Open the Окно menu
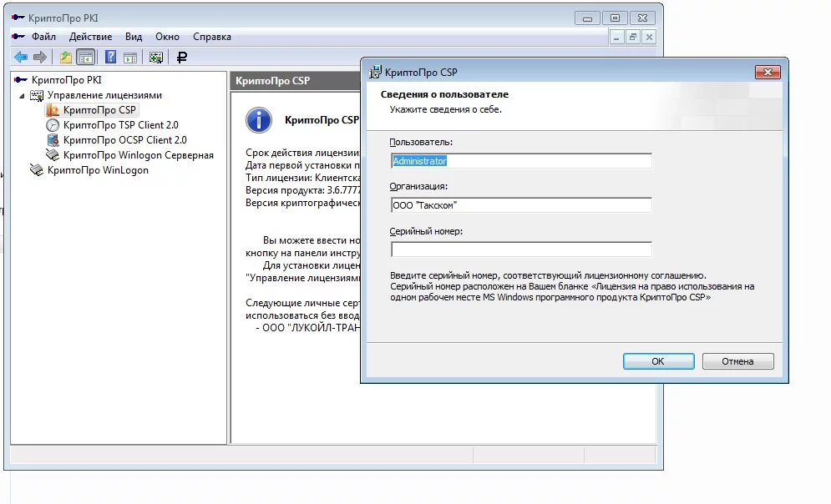The width and height of the screenshot is (831, 504). click(x=168, y=37)
